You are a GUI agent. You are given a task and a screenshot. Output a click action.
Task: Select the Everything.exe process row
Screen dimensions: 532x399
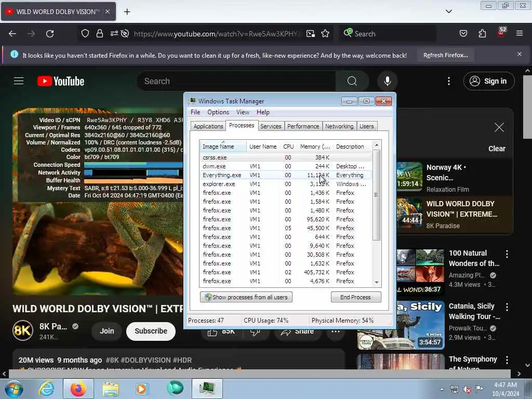(x=286, y=175)
